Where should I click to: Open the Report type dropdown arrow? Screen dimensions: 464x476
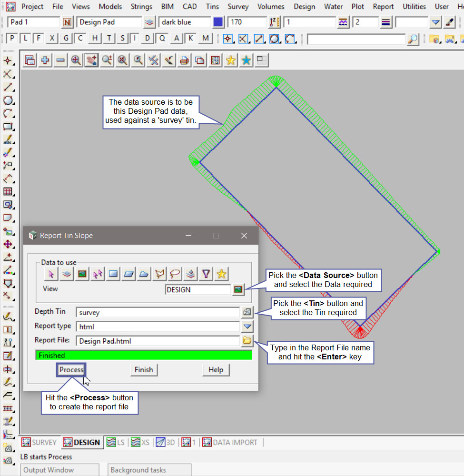coord(247,327)
